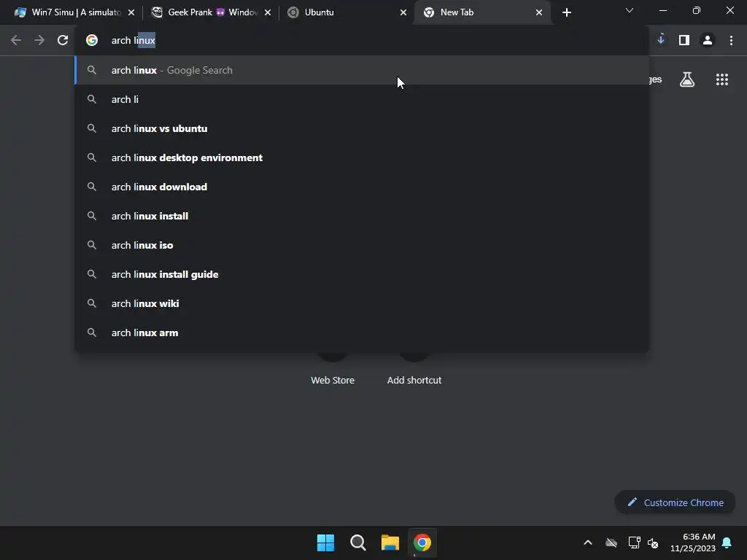Click the OneDrive cloud tray icon
This screenshot has height=560, width=747.
click(x=611, y=542)
